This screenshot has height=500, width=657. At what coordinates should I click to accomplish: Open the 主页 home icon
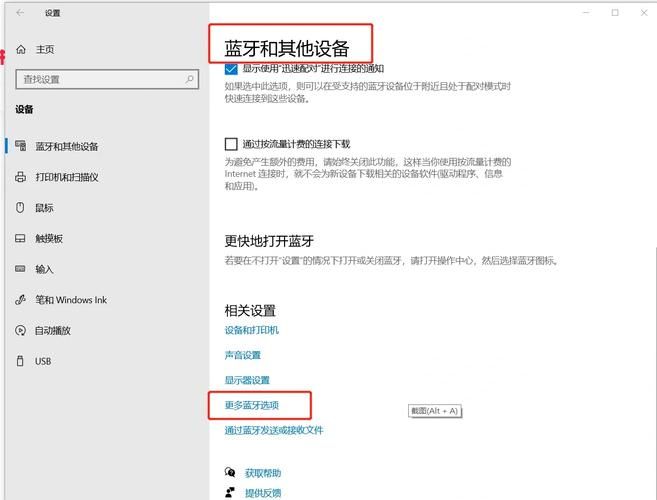click(21, 49)
